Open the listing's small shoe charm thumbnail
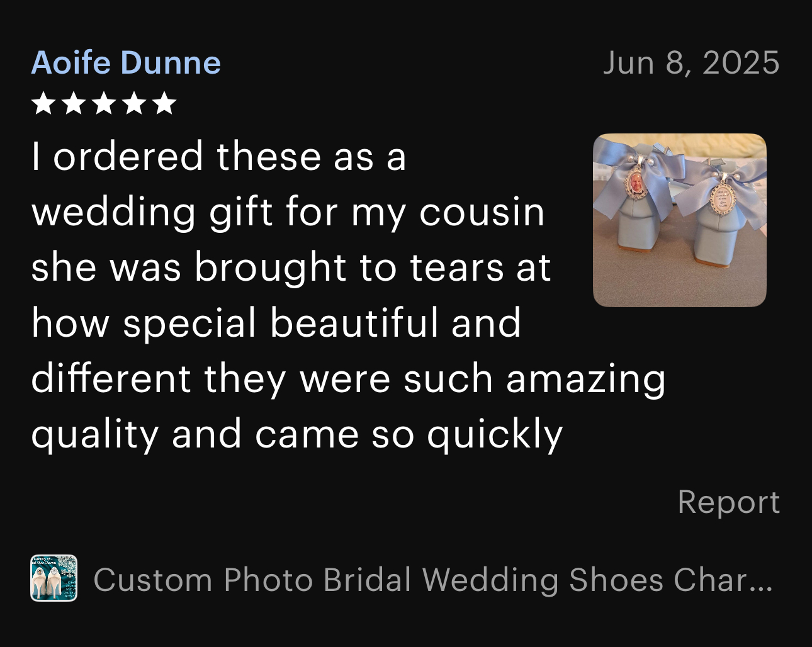 pyautogui.click(x=54, y=578)
